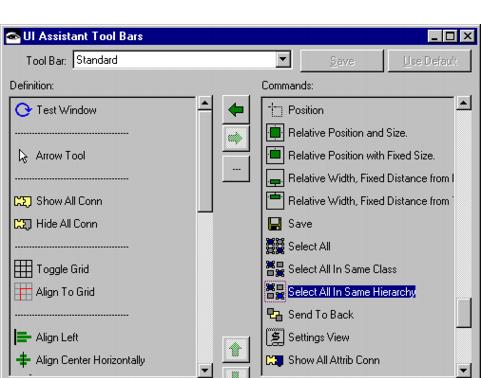Select the Save floppy disk icon in Commands
Viewport: 482px width, 378px height.
[x=275, y=224]
